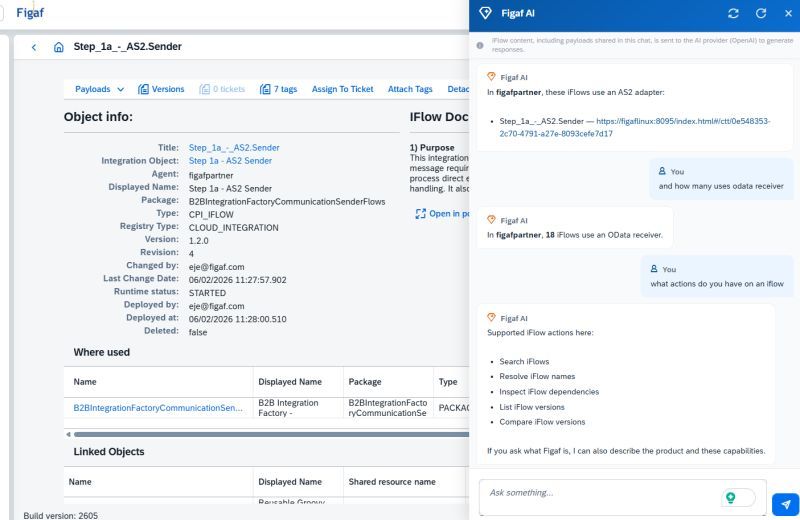Select the Runtime status value STARTED
Image resolution: width=800 pixels, height=520 pixels.
pos(207,293)
